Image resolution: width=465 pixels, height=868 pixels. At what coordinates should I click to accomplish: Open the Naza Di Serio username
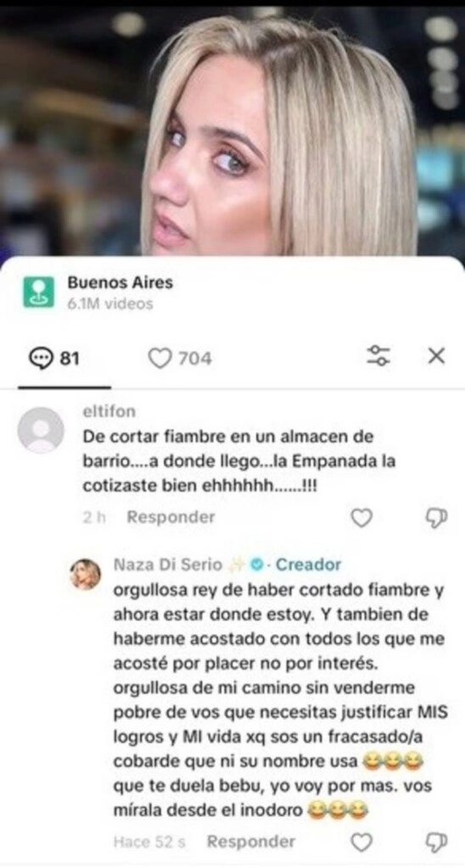tap(167, 565)
